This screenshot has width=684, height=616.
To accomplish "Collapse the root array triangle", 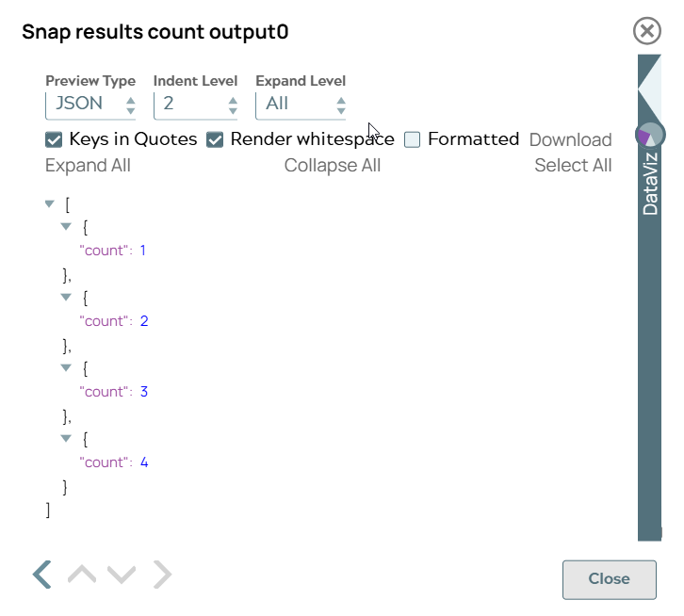I will pos(50,203).
